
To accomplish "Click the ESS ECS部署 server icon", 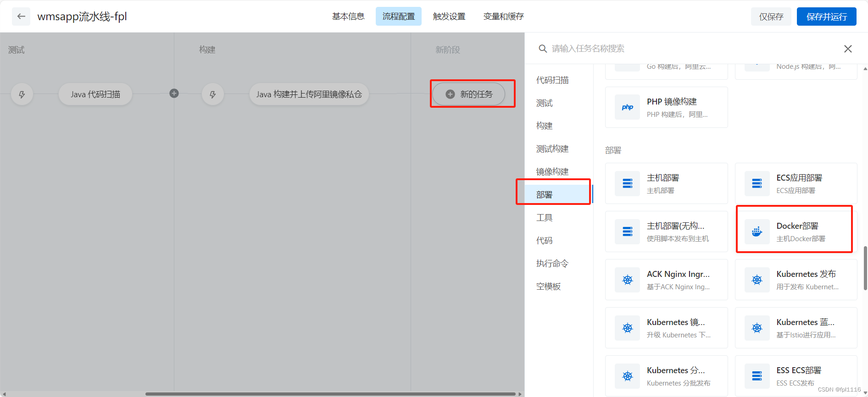I will coord(757,376).
